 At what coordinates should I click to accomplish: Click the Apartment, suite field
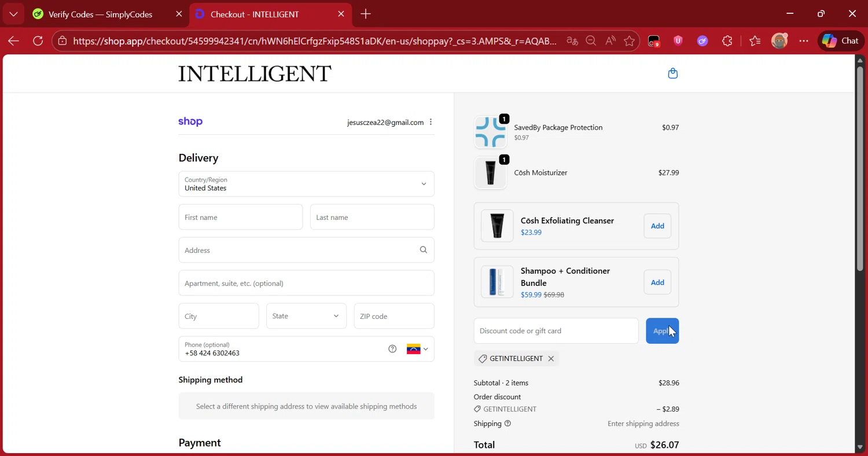coord(306,283)
